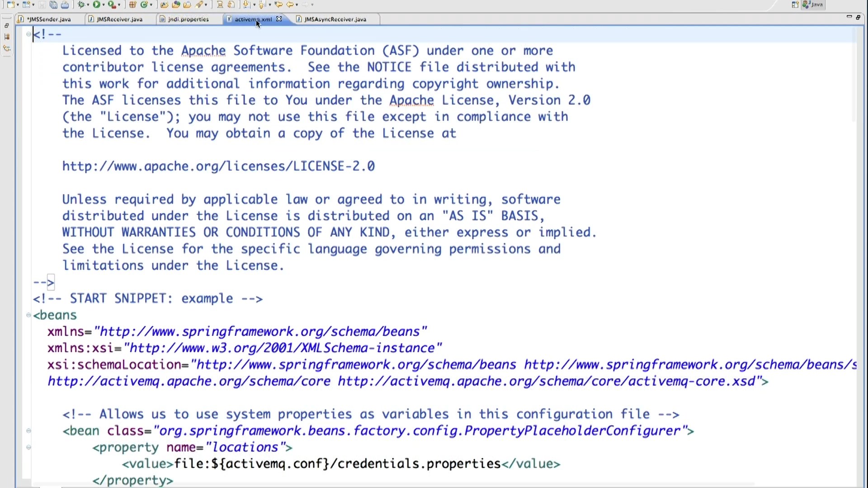Maximize the editor area
The image size is (868, 488).
point(858,17)
